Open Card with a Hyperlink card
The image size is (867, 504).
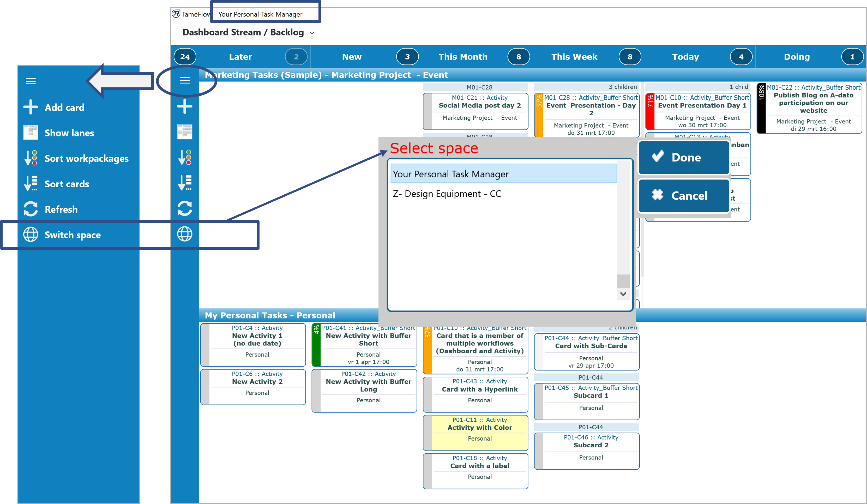(x=475, y=394)
